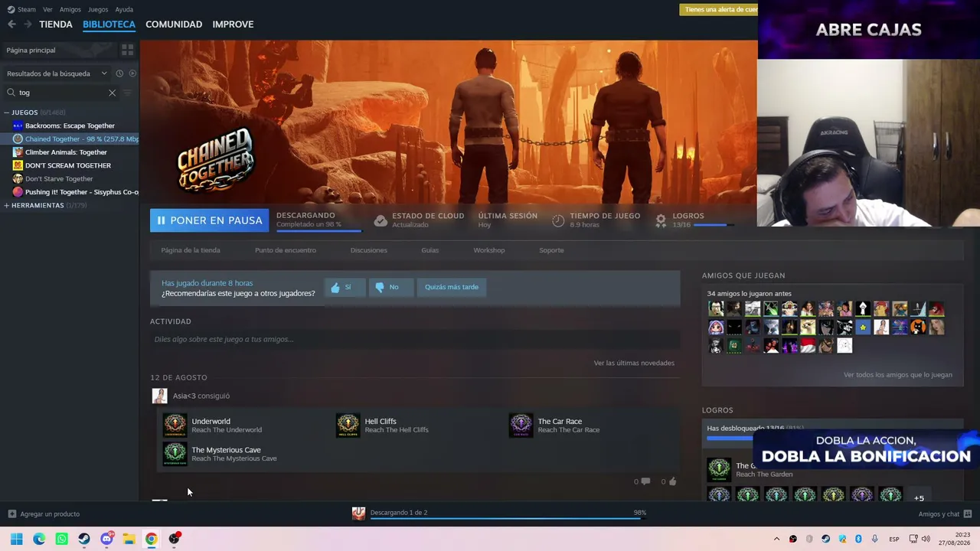Go back with the left arrow
This screenshot has width=980, height=551.
[11, 24]
